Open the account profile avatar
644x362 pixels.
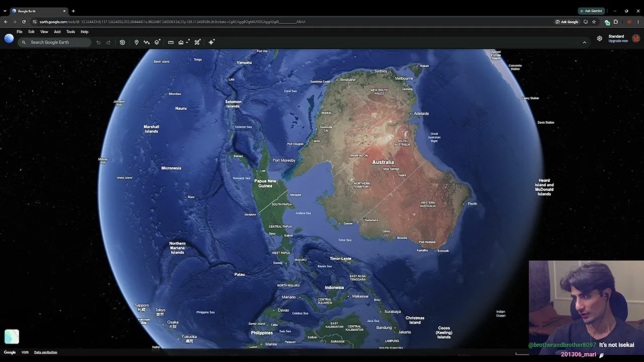pyautogui.click(x=636, y=38)
